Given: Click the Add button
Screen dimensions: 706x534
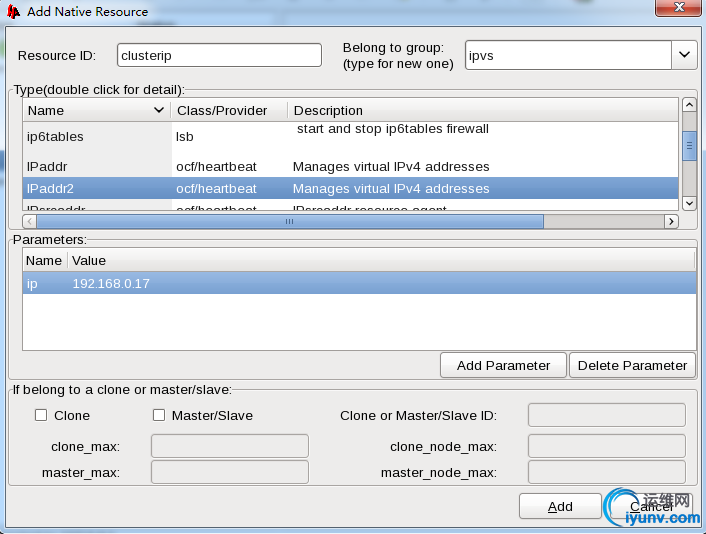Looking at the screenshot, I should coord(560,507).
